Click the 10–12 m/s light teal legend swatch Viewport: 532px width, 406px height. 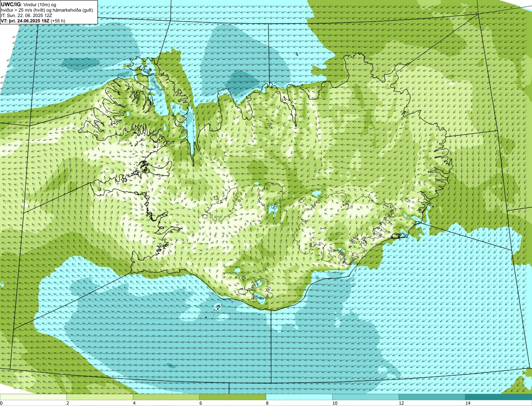tap(366, 397)
